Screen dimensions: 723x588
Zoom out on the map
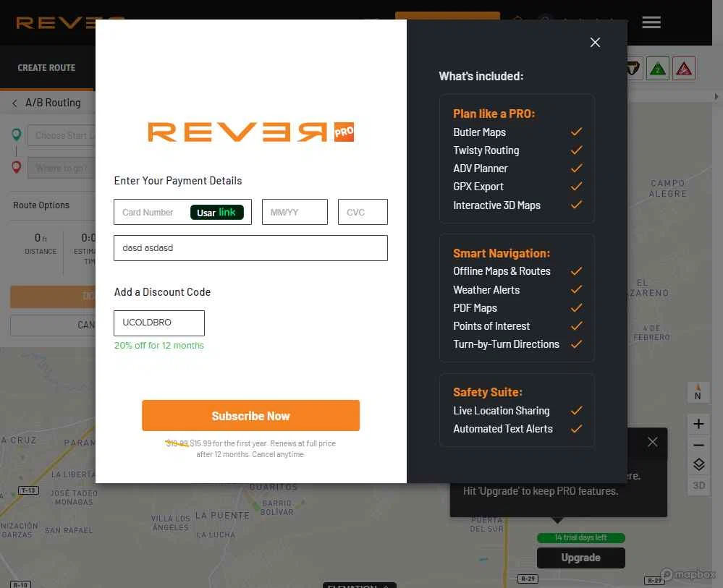click(x=698, y=445)
